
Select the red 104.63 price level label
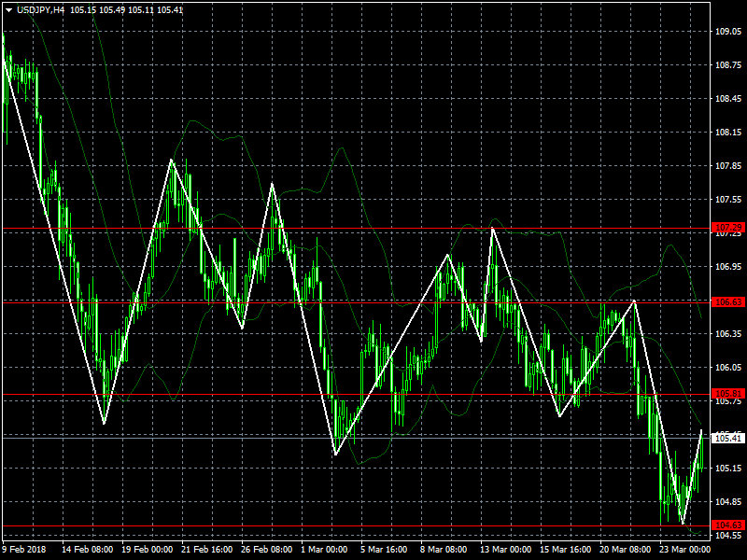tap(728, 525)
